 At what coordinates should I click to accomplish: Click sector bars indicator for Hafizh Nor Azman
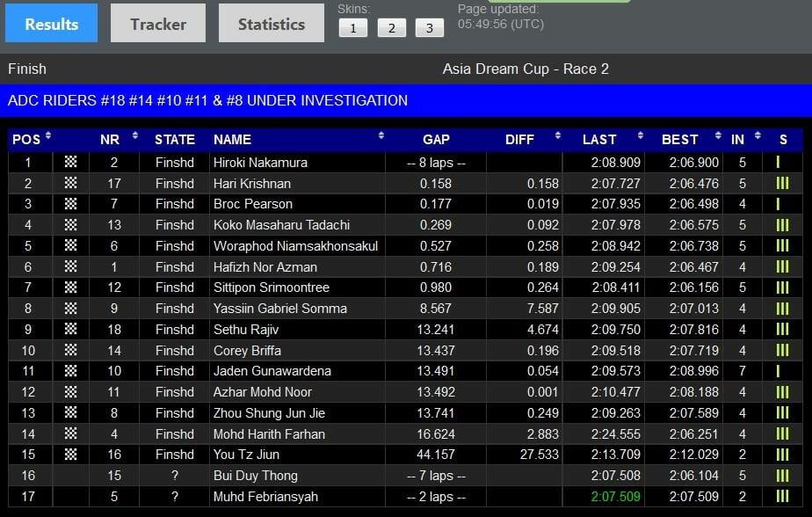pyautogui.click(x=781, y=266)
